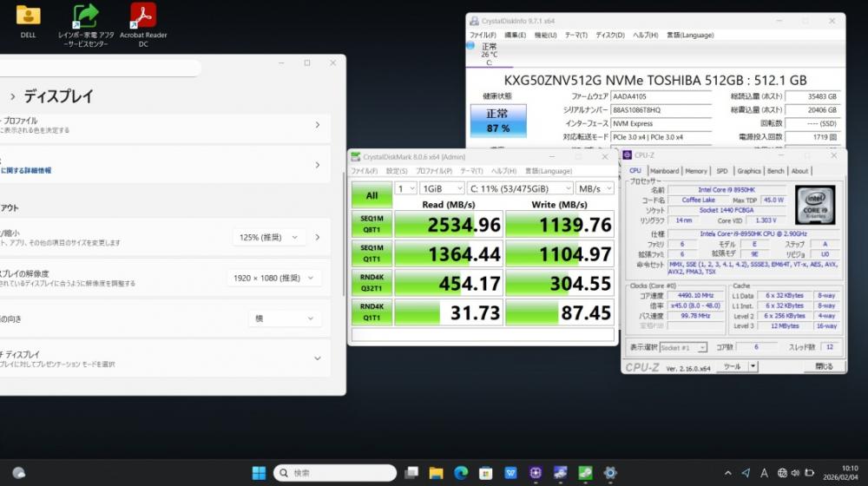The image size is (868, 486).
Task: Click the Intel Core i9 logo in CPU-Z
Action: tap(815, 205)
